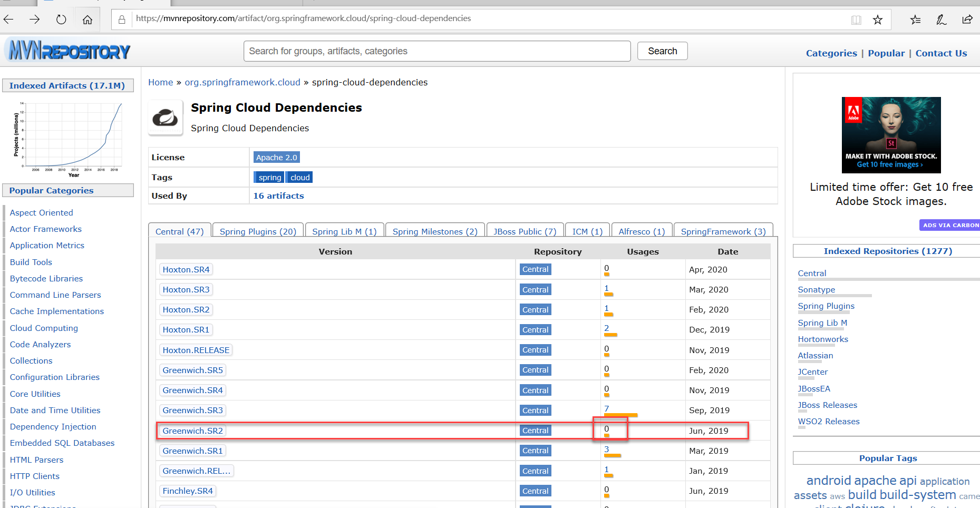
Task: Open version Hoxton.SR4
Action: coord(186,270)
